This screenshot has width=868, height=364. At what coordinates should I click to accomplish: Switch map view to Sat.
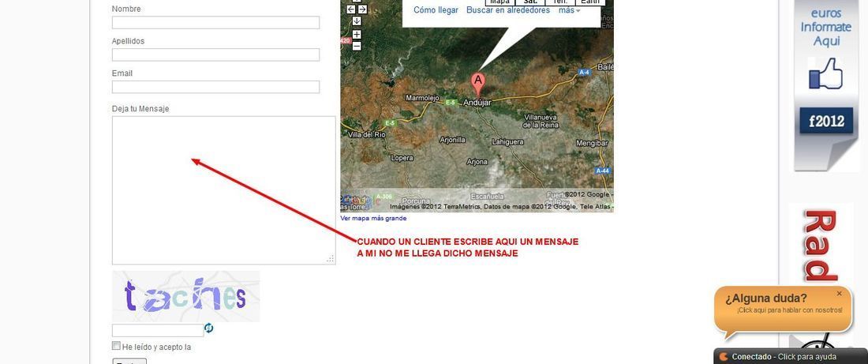point(529,2)
